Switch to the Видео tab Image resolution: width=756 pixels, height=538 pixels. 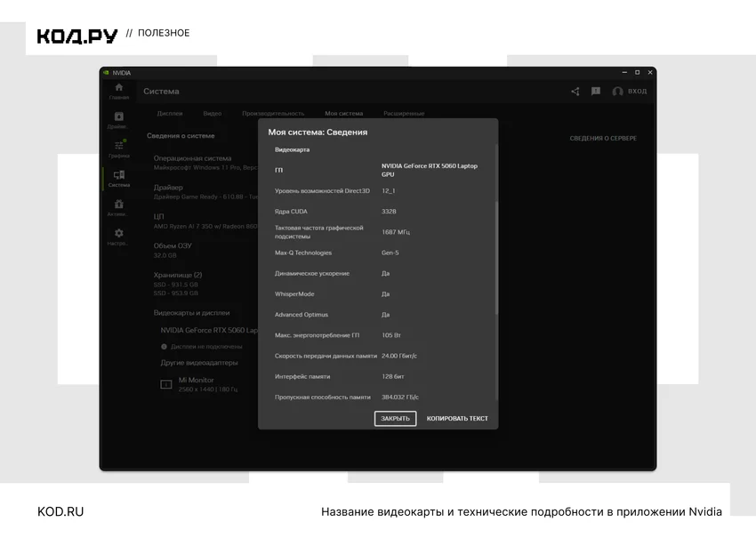pos(213,114)
